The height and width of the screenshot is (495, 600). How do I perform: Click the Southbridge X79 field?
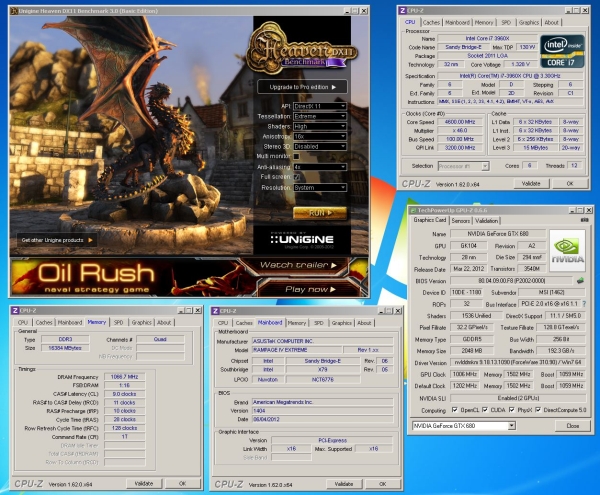[x=323, y=370]
